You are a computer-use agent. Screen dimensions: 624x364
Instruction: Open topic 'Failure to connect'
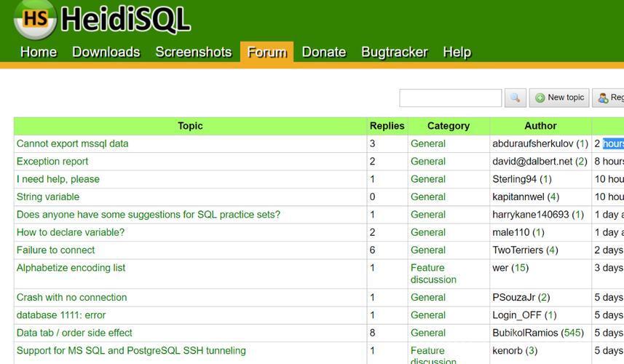(x=56, y=250)
